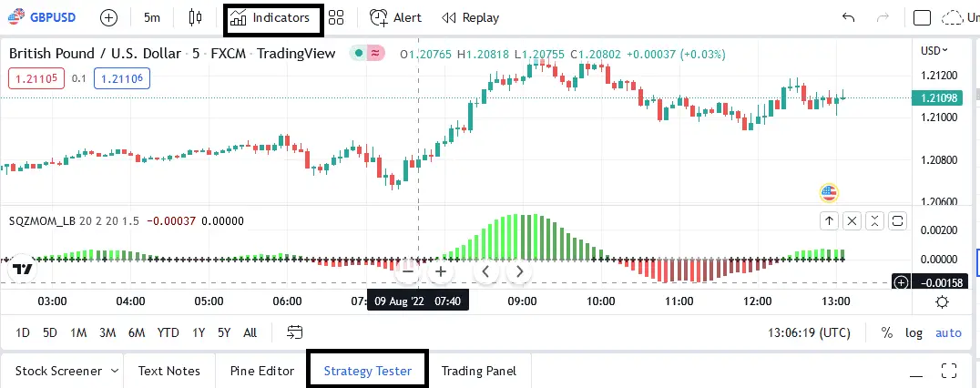Maximize the SQZMOM indicator pane

pos(897,220)
